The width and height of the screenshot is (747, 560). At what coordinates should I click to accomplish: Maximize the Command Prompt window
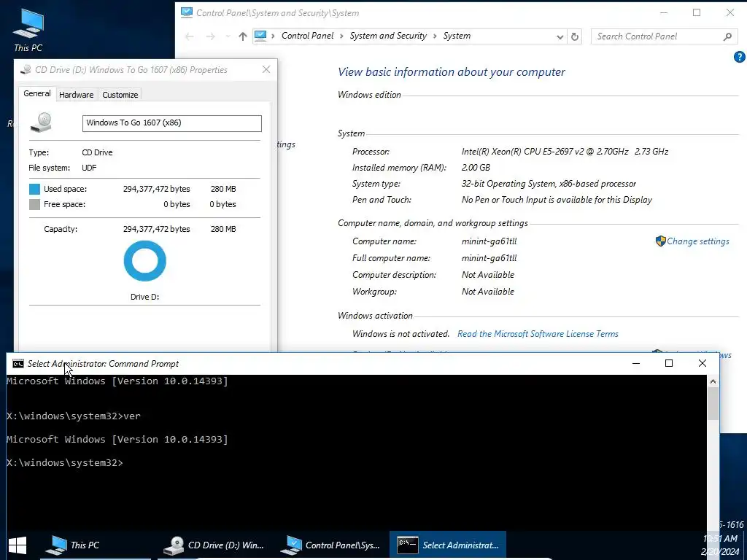(669, 363)
